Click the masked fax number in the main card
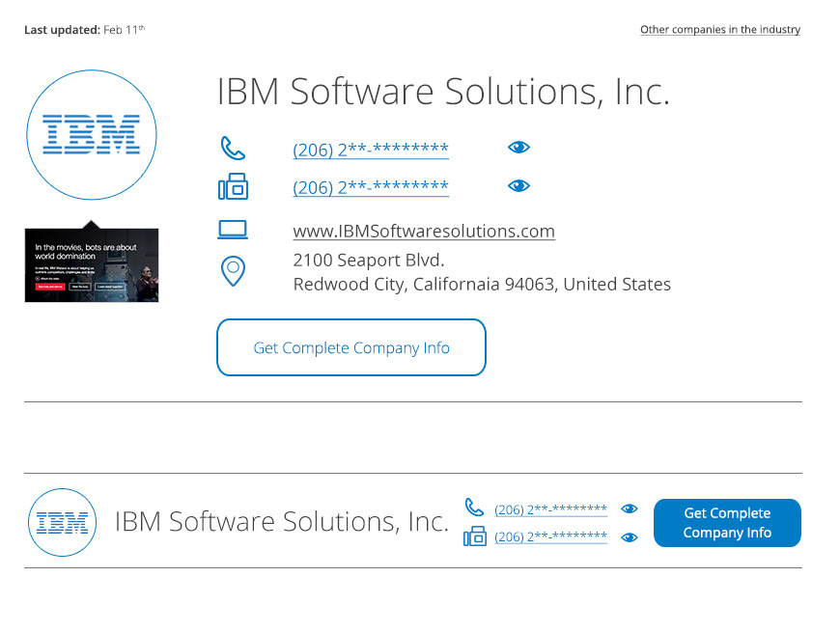840x632 pixels. click(x=371, y=187)
